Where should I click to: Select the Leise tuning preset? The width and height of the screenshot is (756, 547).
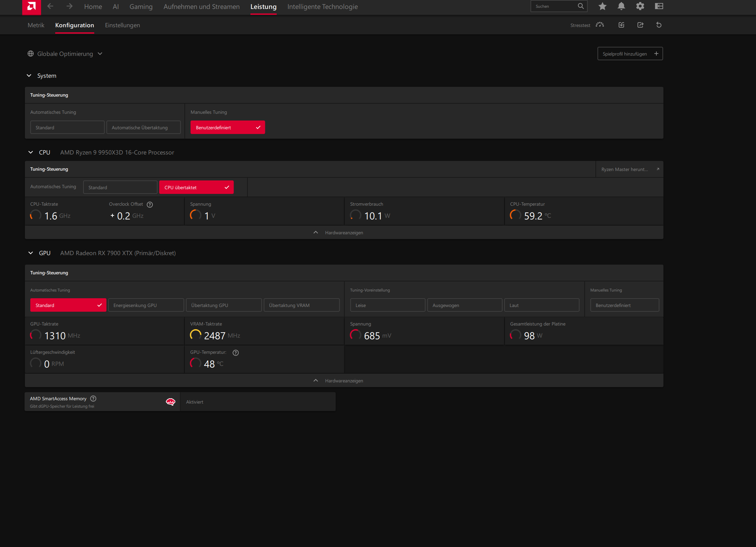[388, 305]
